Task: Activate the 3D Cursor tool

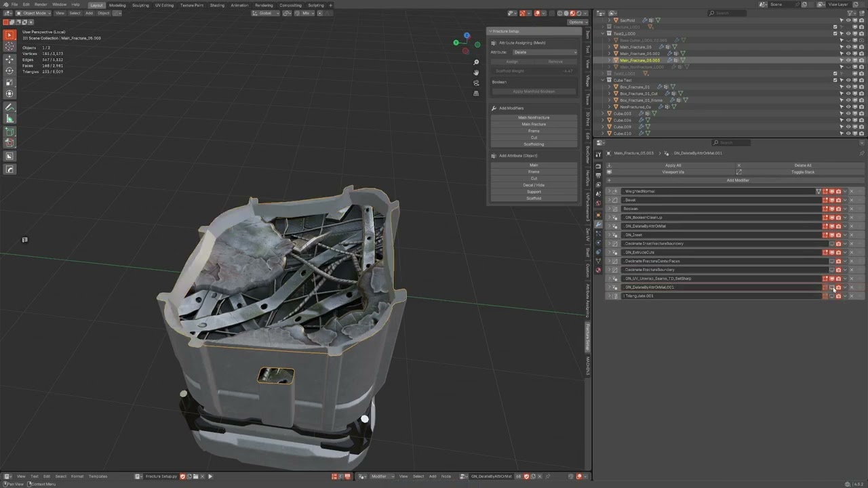Action: 9,47
